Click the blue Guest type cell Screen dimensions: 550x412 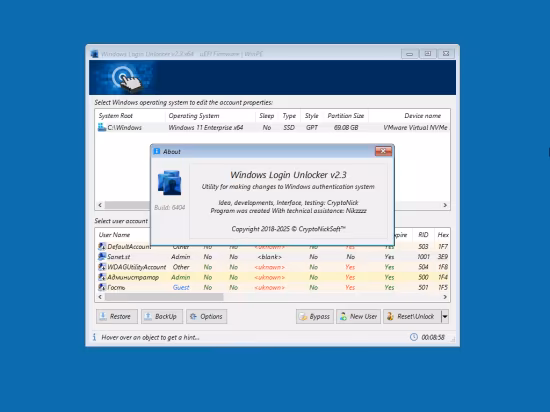181,287
